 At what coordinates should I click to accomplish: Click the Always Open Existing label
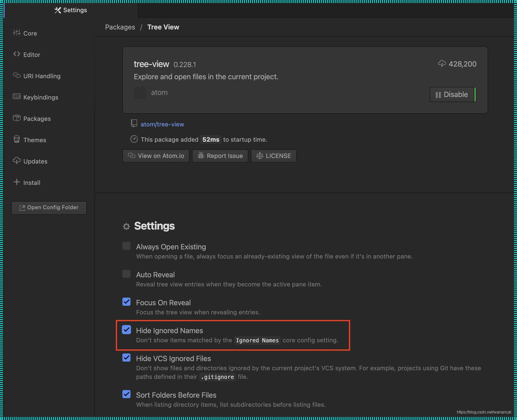pos(171,247)
